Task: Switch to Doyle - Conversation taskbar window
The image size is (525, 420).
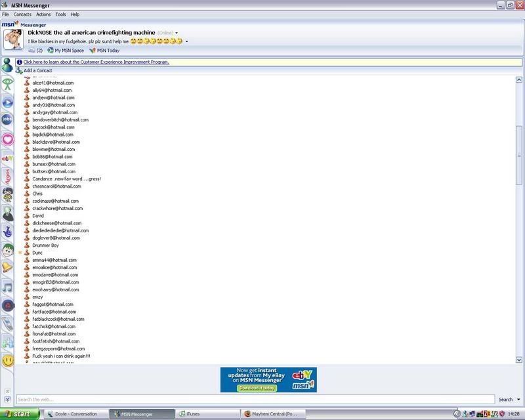Action: pos(77,414)
